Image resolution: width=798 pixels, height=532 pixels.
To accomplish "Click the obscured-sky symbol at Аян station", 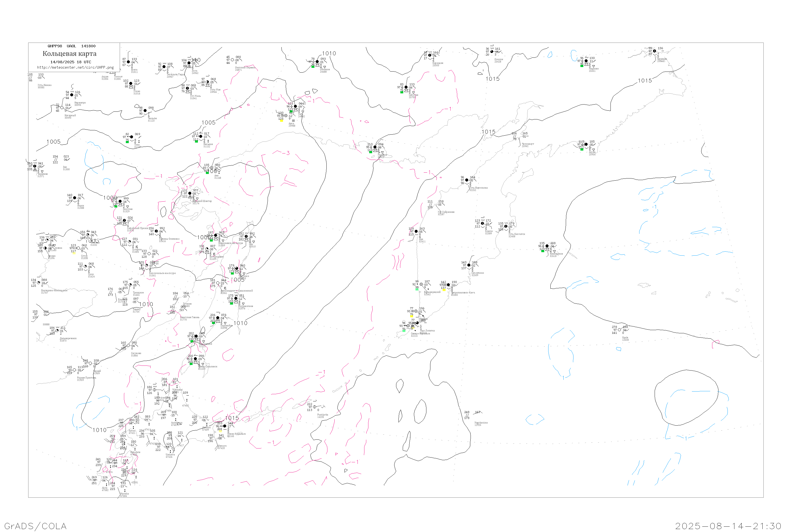I will click(x=212, y=168).
